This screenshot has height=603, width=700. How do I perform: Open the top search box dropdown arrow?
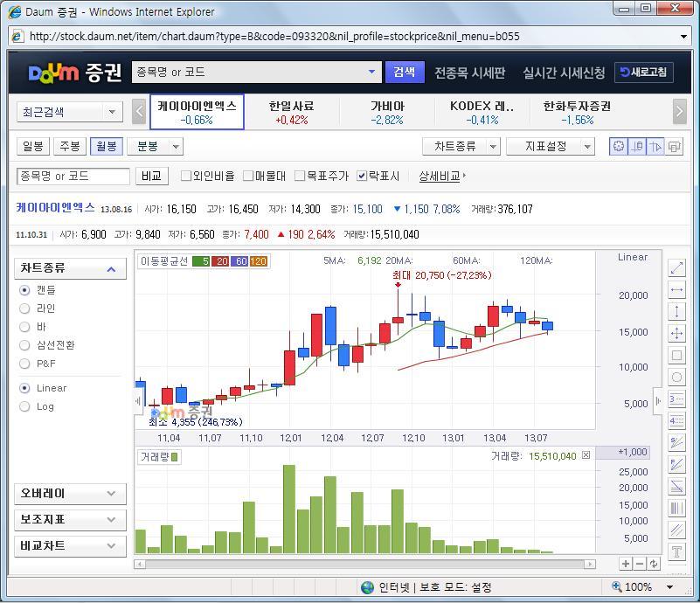(x=371, y=72)
